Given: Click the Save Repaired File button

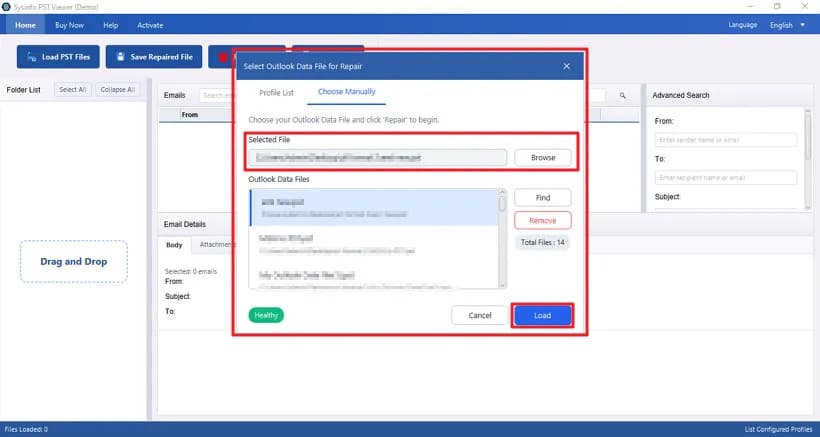Looking at the screenshot, I should [x=154, y=57].
